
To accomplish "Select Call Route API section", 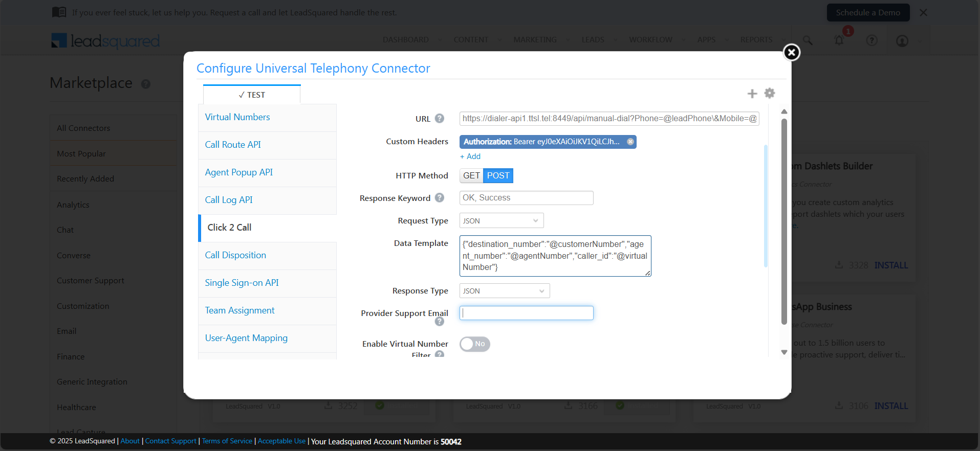I will [267, 145].
